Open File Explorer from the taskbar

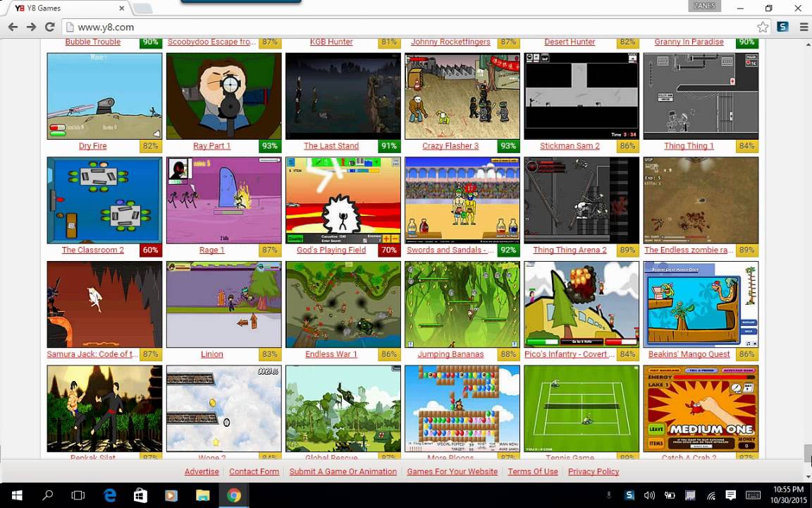pos(202,495)
